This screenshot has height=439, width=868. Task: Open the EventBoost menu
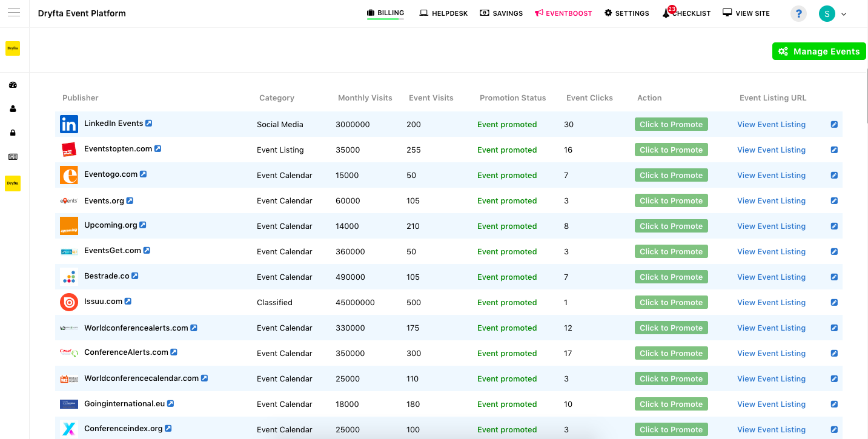pos(563,13)
